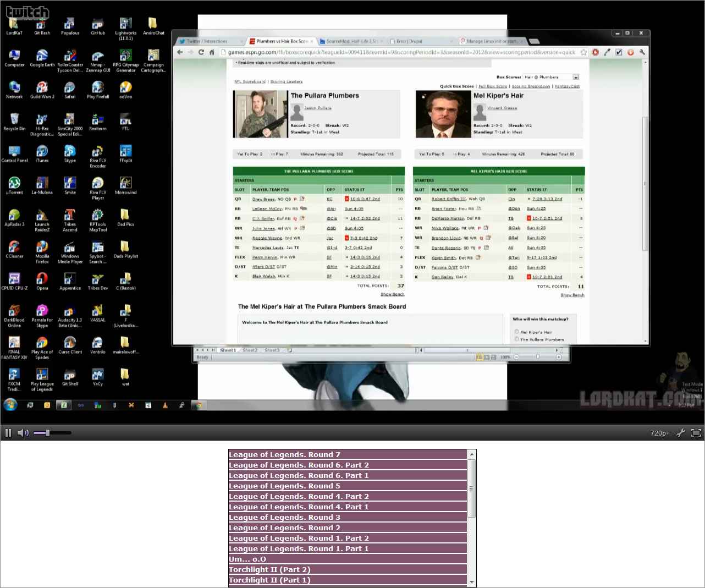Select the Um... o.O video entry
705x588 pixels.
(x=348, y=559)
